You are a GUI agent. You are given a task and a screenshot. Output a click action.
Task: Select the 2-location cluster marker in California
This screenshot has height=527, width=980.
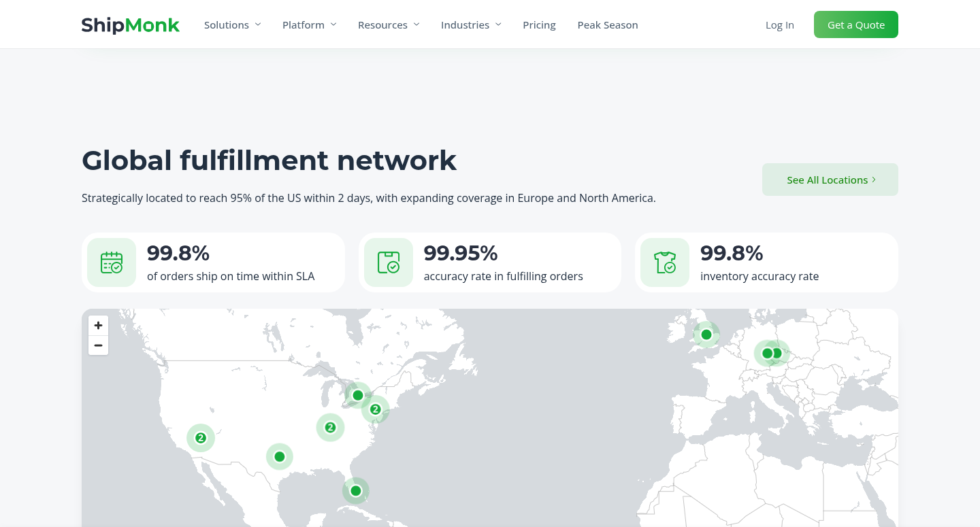(x=201, y=438)
